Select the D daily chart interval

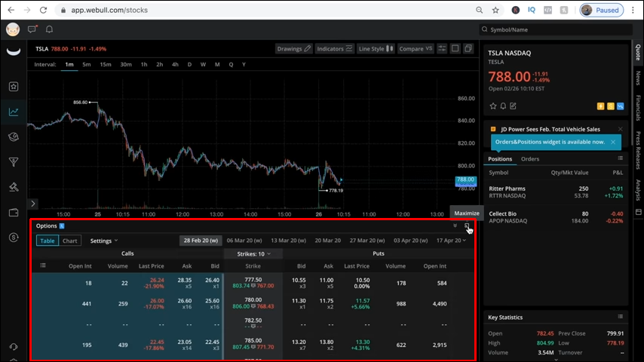tap(189, 65)
